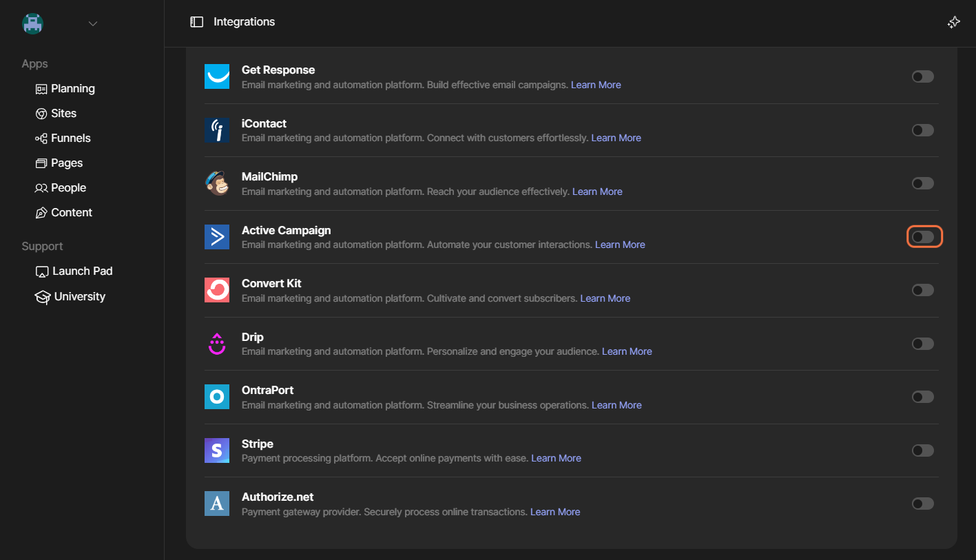
Task: Turn on the MailChimp toggle
Action: [923, 183]
